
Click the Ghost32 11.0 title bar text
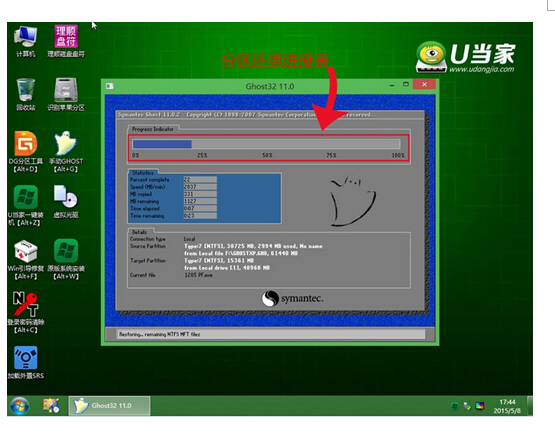[270, 86]
